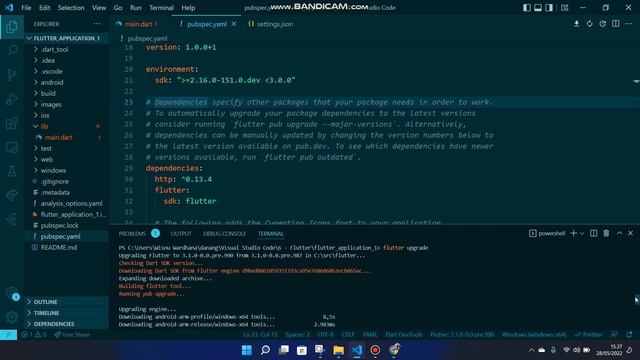
Task: Open the Run and Debug view
Action: click(12, 99)
